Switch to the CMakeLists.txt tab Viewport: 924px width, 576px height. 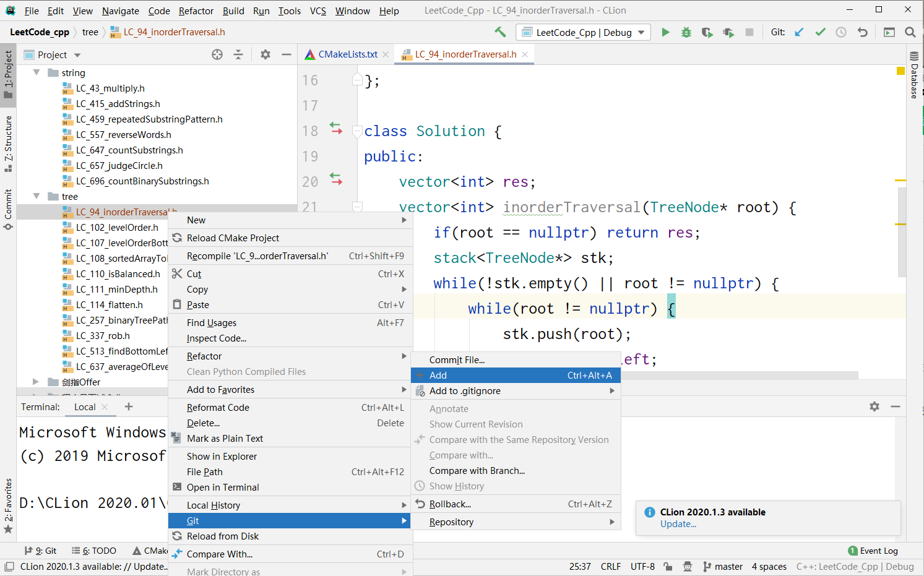[347, 54]
